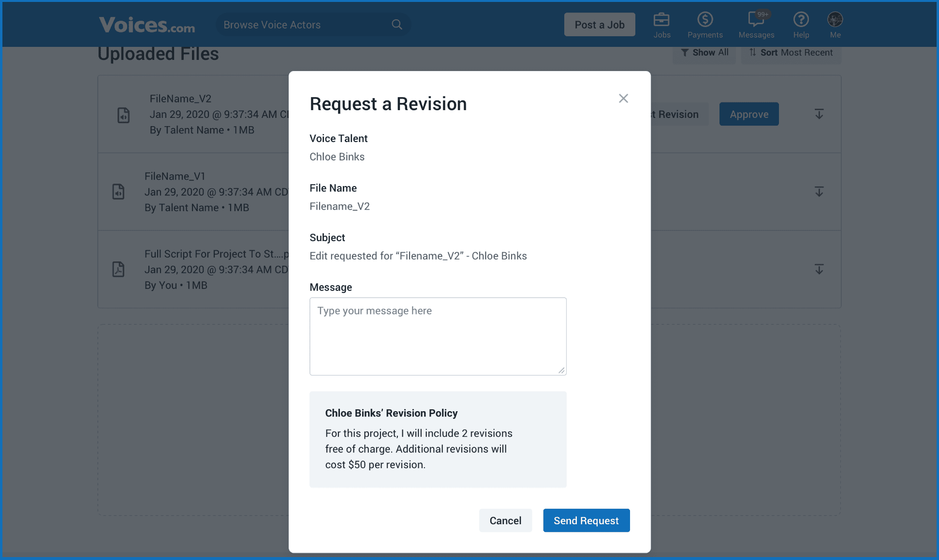Download the FileName_V1 file

(819, 192)
